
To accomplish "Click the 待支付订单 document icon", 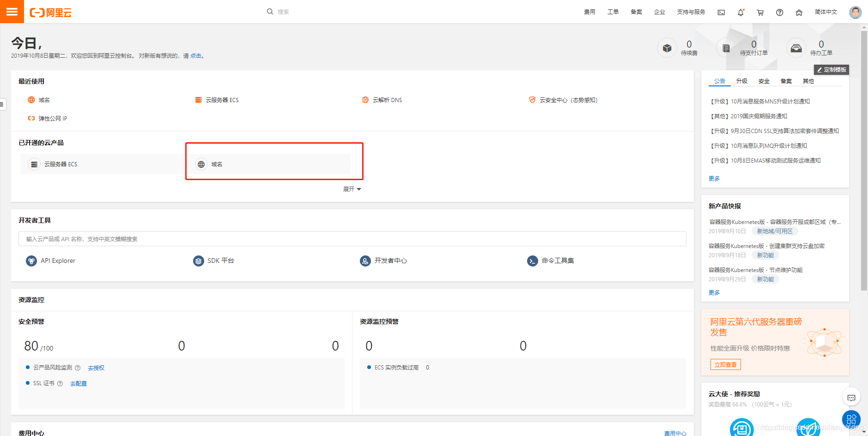I will 726,48.
